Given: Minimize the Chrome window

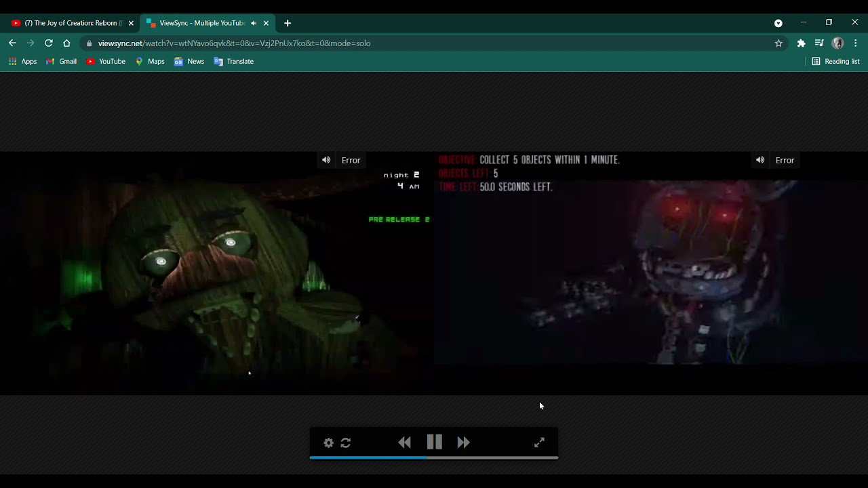Looking at the screenshot, I should [x=804, y=22].
